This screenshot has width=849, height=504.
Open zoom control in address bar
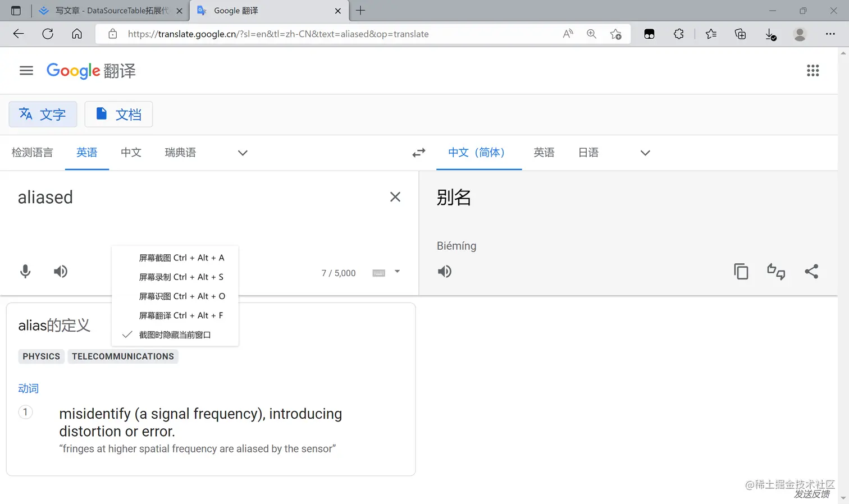coord(592,34)
